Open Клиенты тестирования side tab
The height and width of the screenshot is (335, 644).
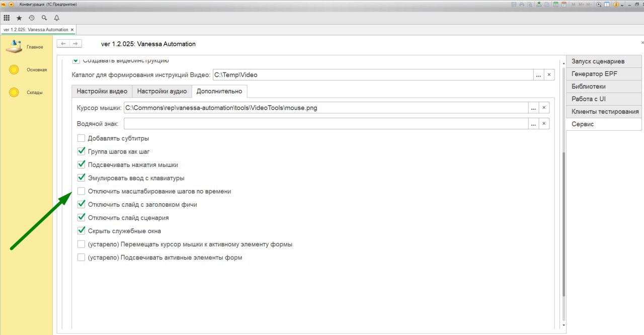[604, 112]
